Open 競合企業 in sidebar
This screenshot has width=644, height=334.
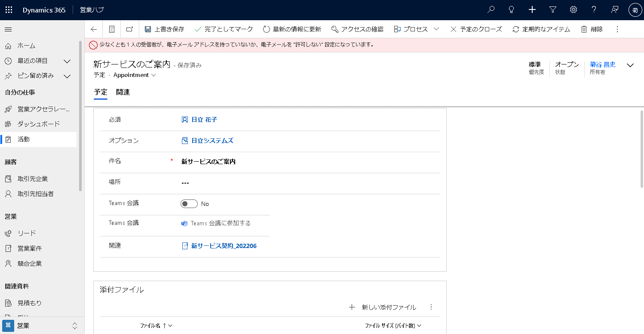[x=39, y=264]
